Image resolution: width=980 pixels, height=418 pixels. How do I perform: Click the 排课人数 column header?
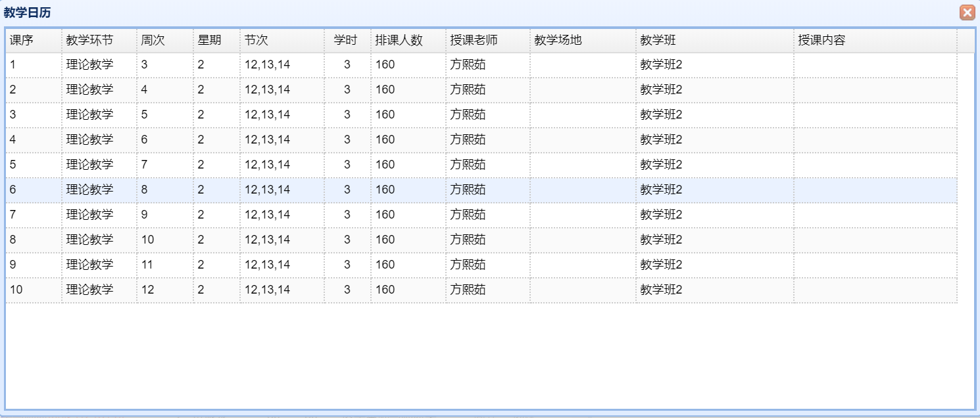pyautogui.click(x=408, y=40)
